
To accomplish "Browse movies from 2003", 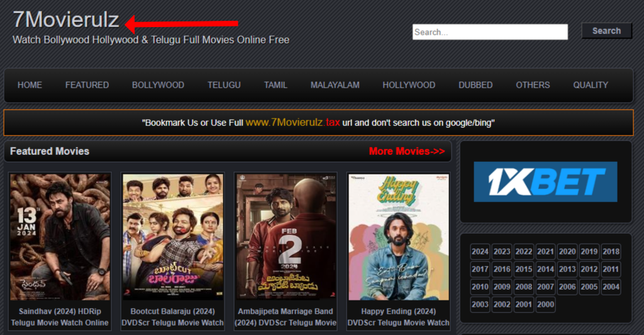I will (480, 305).
